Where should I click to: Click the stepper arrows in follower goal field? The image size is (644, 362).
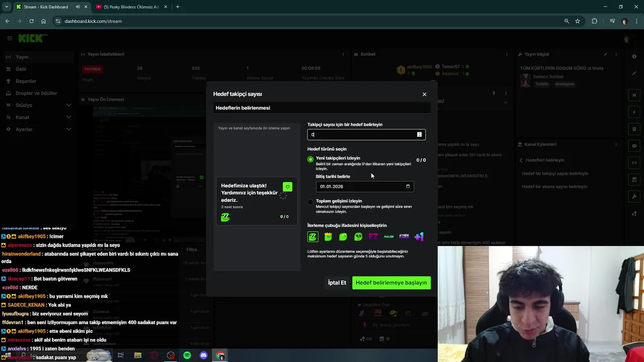click(419, 134)
